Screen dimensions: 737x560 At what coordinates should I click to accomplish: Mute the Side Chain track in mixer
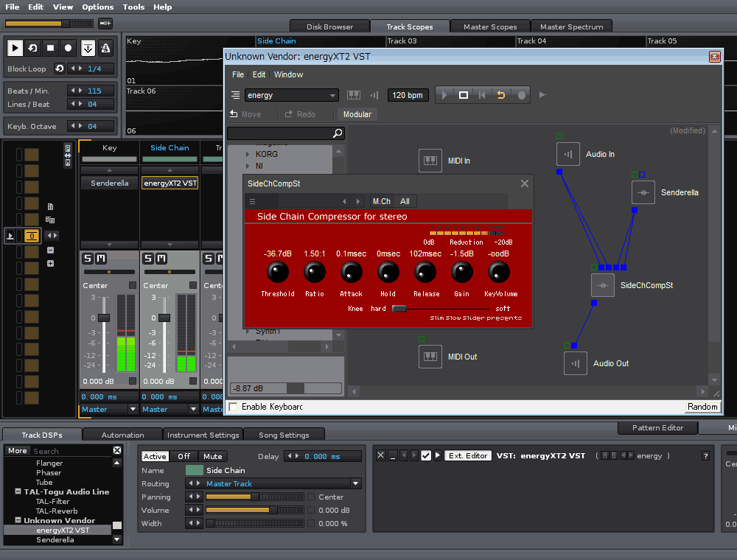161,259
